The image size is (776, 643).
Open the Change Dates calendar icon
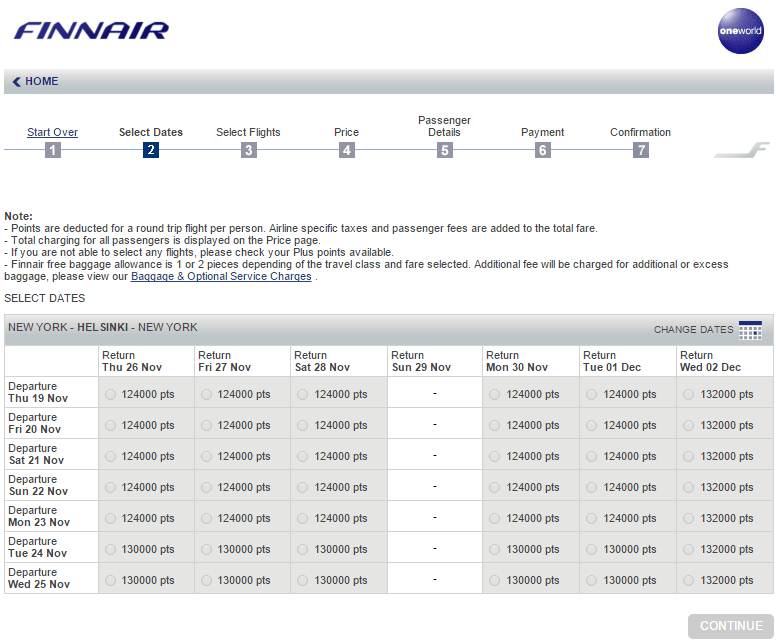(750, 330)
